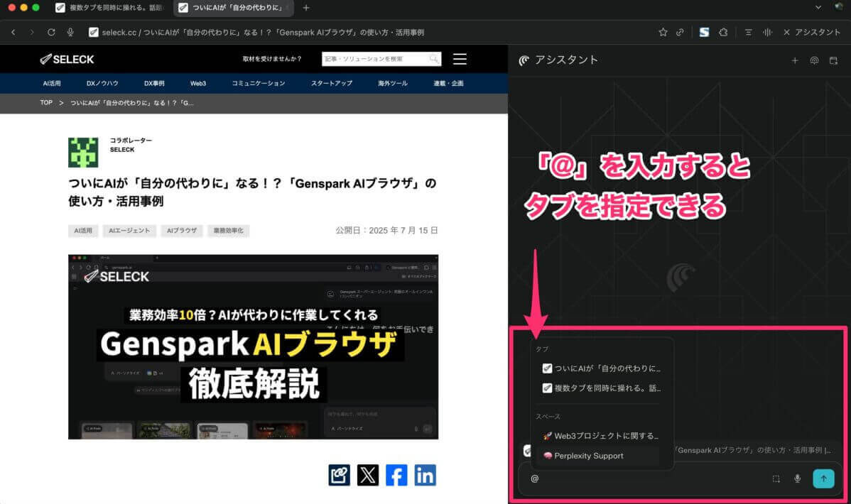Open the 海外ツール navigation item
851x504 pixels.
[393, 84]
